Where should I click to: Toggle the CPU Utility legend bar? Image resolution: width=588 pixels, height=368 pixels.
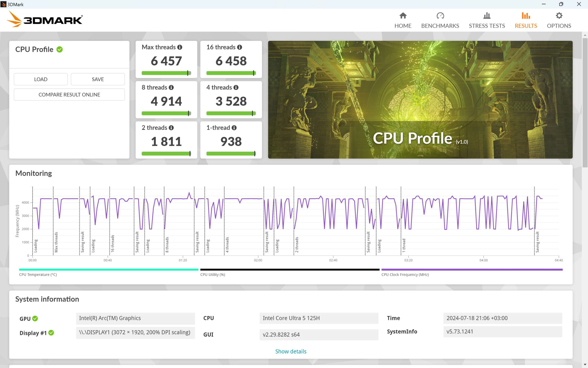290,270
